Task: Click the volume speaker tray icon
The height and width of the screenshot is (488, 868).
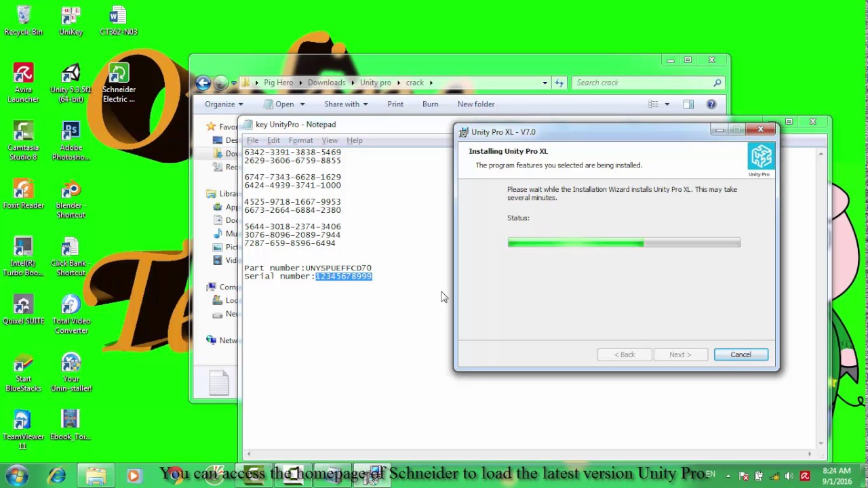Action: click(789, 476)
